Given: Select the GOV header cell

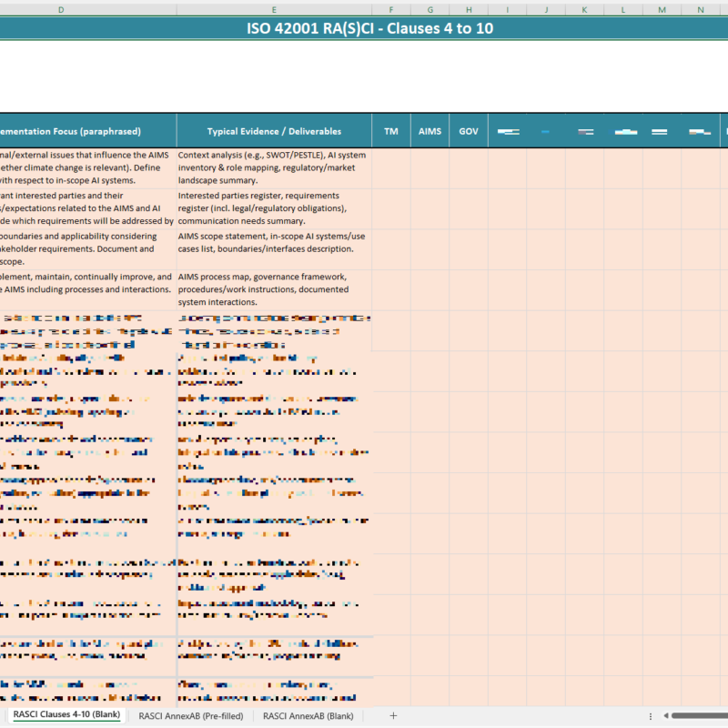Looking at the screenshot, I should pos(468,130).
